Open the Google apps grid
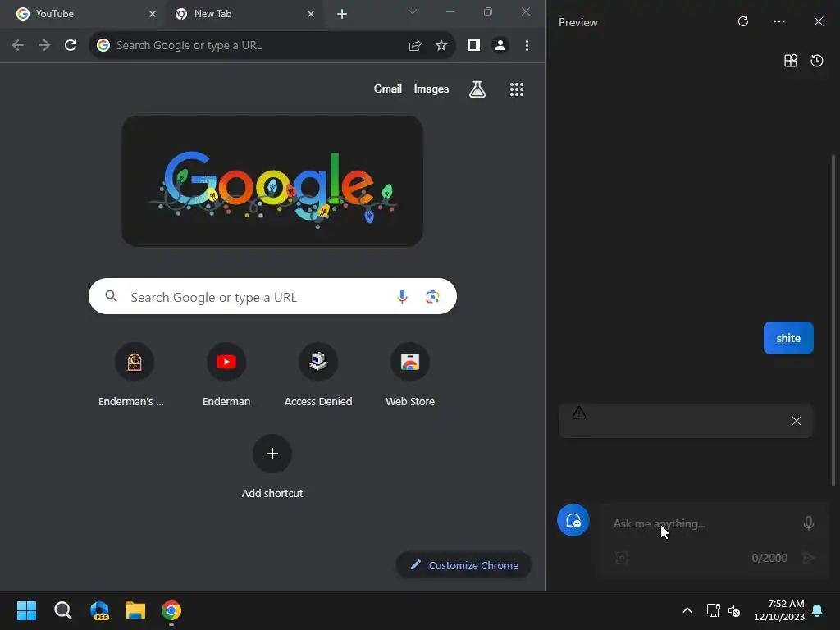This screenshot has width=840, height=630. pos(517,89)
